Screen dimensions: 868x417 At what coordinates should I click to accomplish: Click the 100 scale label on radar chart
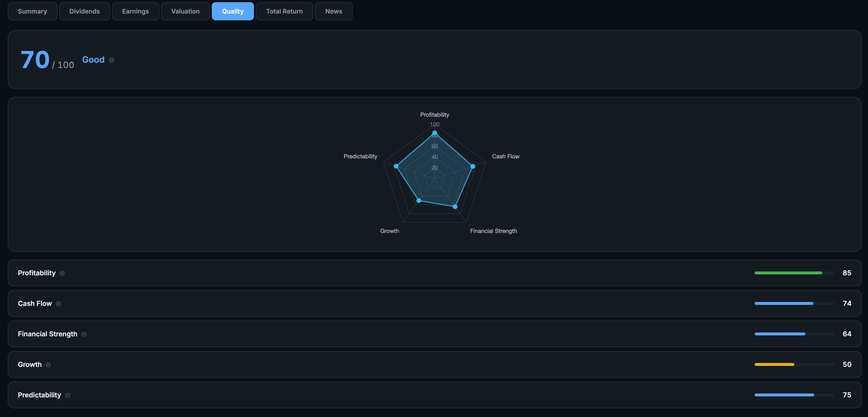coord(435,125)
